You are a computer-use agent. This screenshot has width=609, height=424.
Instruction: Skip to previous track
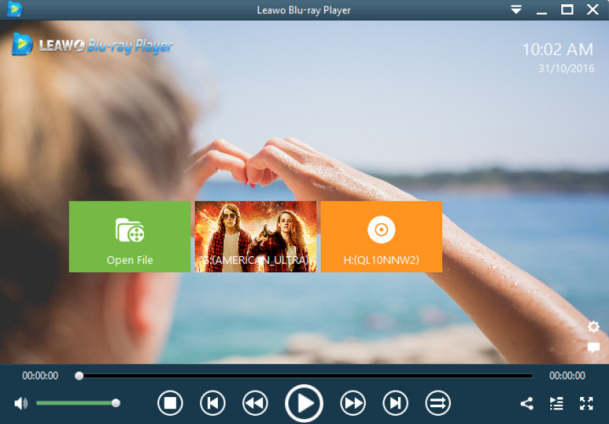pyautogui.click(x=212, y=403)
